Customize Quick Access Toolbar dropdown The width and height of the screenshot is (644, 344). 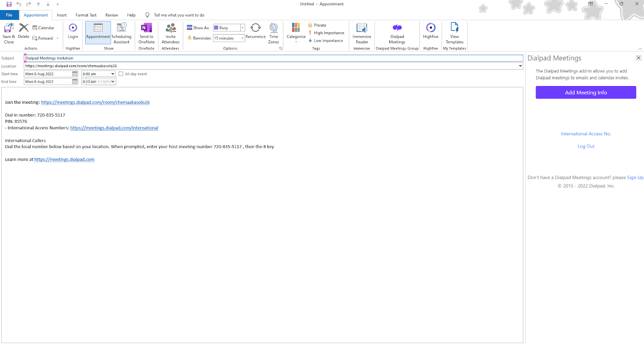coord(58,4)
